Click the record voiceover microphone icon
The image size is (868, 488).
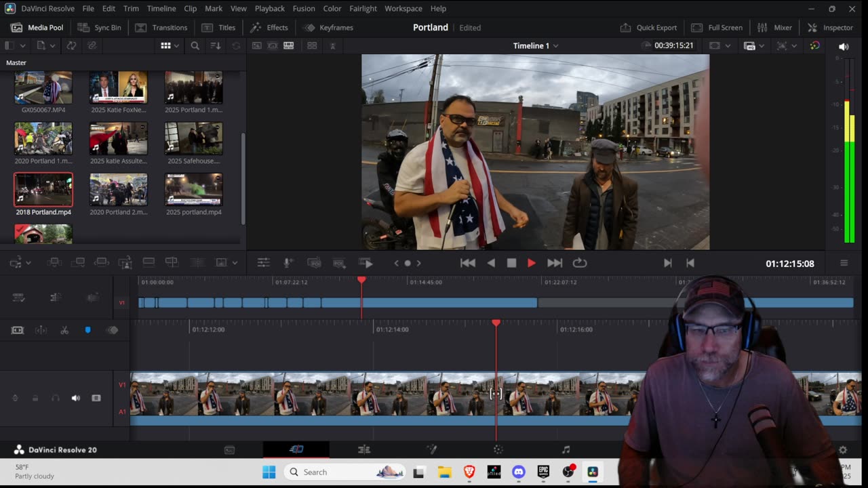pyautogui.click(x=288, y=263)
